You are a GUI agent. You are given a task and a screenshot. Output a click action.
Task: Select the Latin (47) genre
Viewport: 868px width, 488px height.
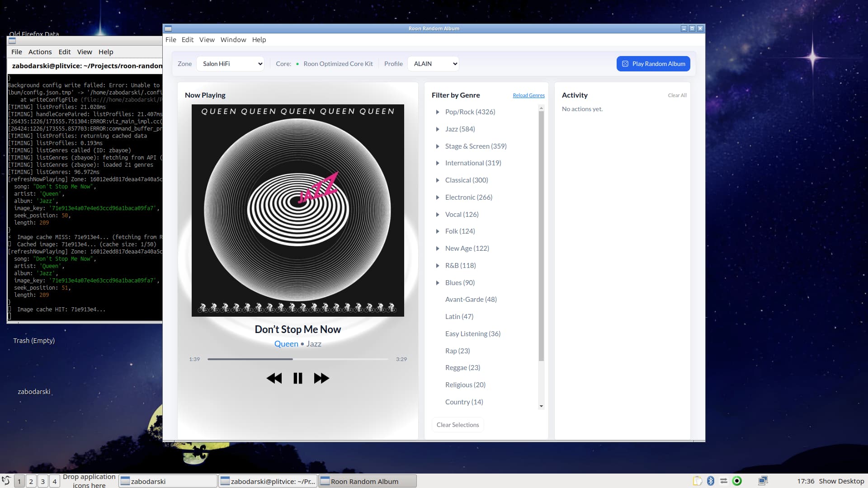pos(459,317)
